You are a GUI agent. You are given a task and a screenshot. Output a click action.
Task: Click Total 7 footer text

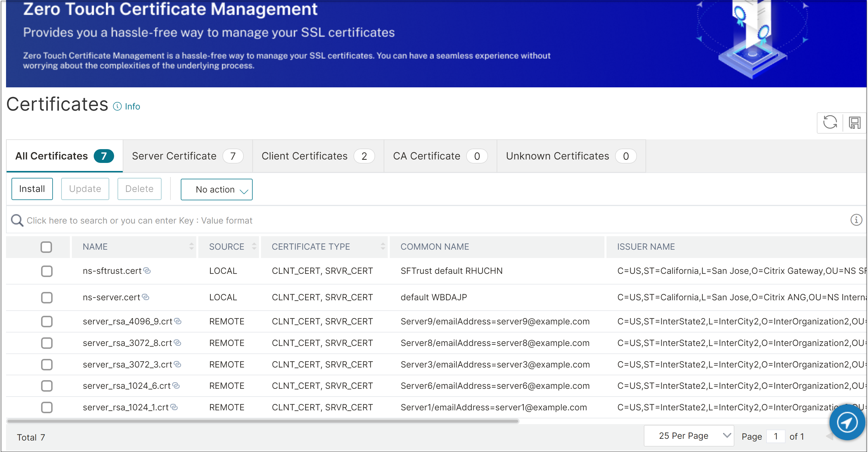[31, 437]
